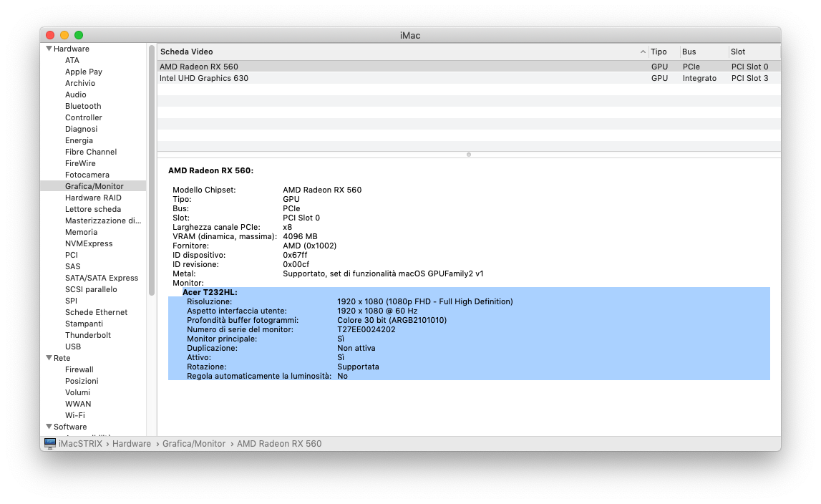821x504 pixels.
Task: Open Hardware RAID in the sidebar
Action: [93, 198]
